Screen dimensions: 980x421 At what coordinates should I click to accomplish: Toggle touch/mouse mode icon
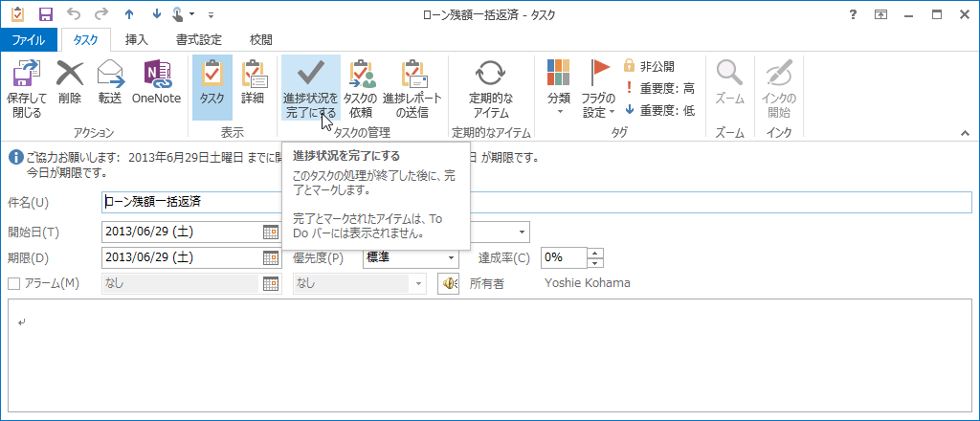pyautogui.click(x=178, y=14)
